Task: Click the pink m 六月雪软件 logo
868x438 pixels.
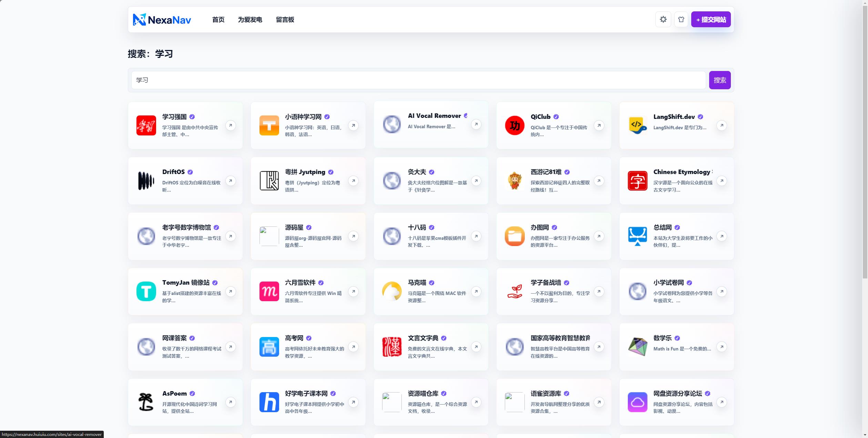Action: tap(269, 292)
